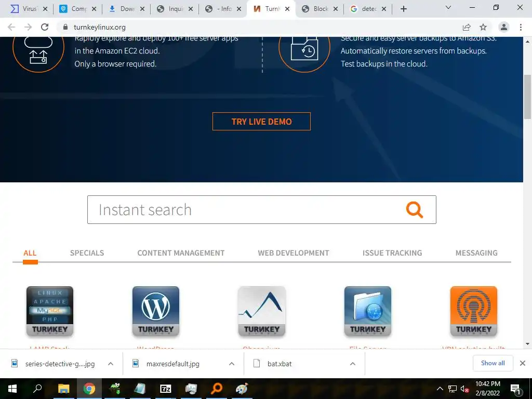Click the Instant search input field
The height and width of the screenshot is (399, 532).
coord(262,210)
